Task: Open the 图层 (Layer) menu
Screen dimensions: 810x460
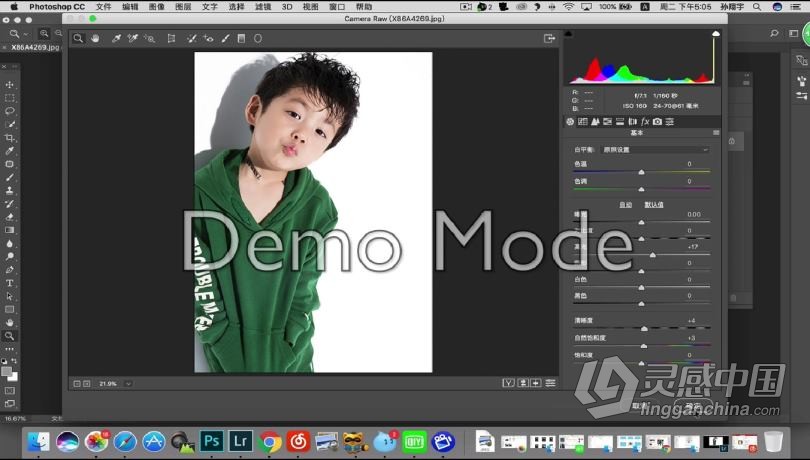Action: point(183,7)
